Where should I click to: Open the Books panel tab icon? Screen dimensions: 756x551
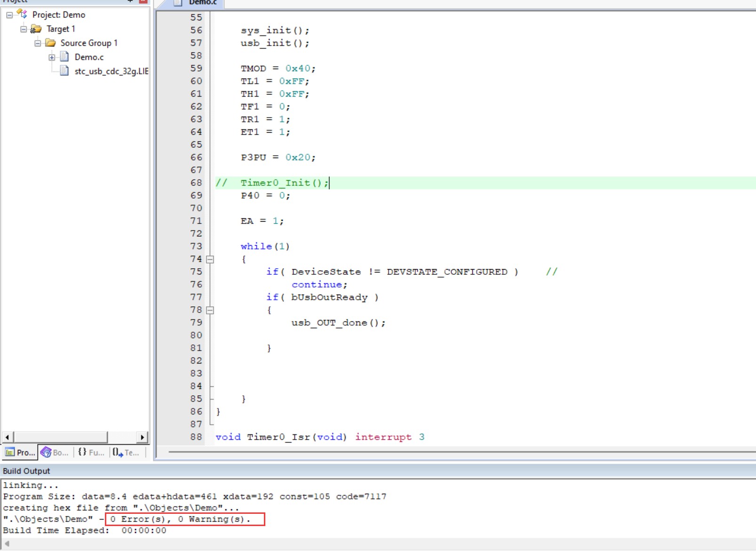(x=46, y=452)
